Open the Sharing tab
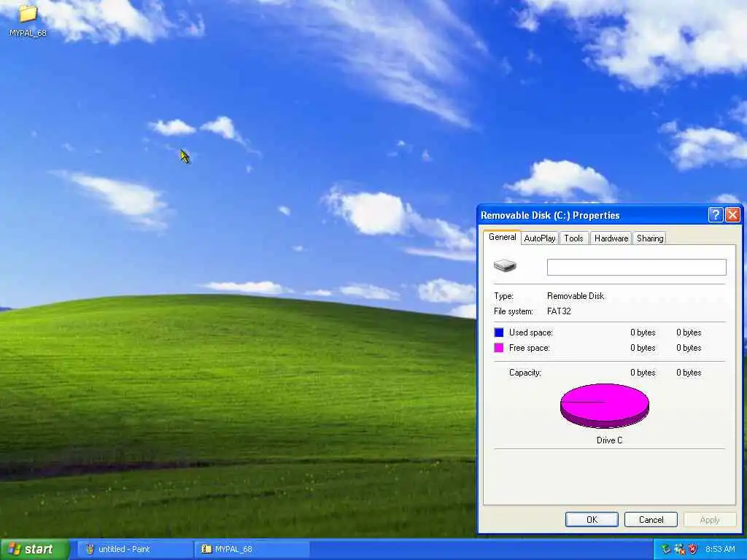Viewport: 747px width, 560px height. pyautogui.click(x=650, y=238)
